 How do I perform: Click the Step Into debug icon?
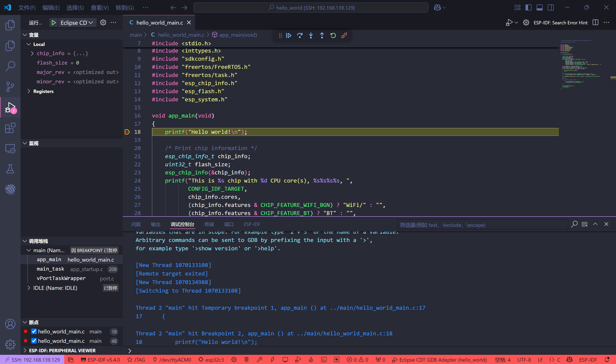[311, 35]
